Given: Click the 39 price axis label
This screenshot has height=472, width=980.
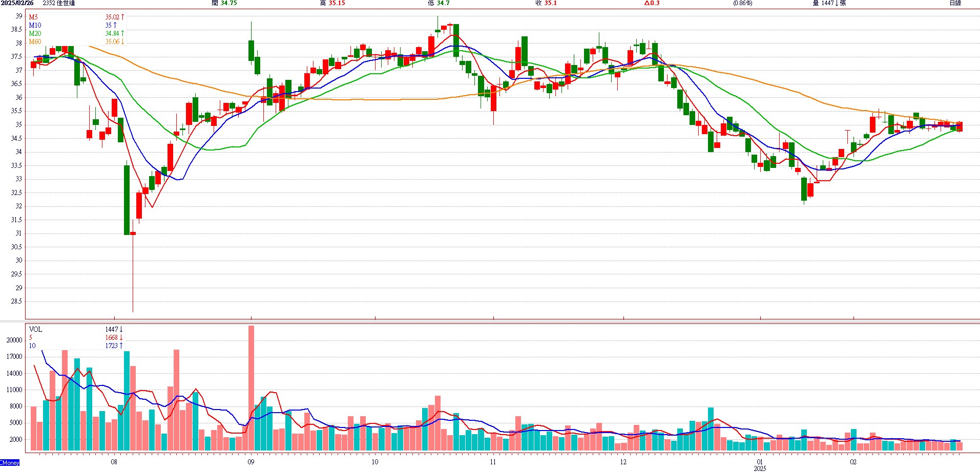Looking at the screenshot, I should [x=19, y=16].
